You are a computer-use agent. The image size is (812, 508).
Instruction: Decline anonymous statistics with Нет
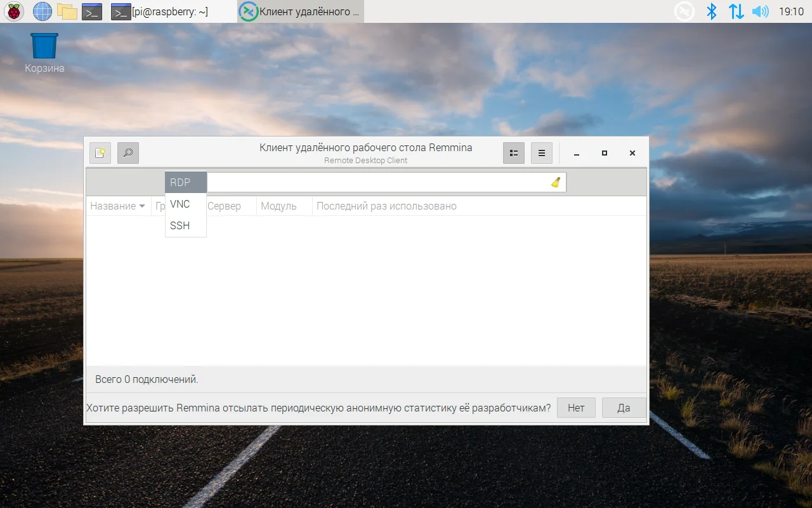tap(576, 408)
